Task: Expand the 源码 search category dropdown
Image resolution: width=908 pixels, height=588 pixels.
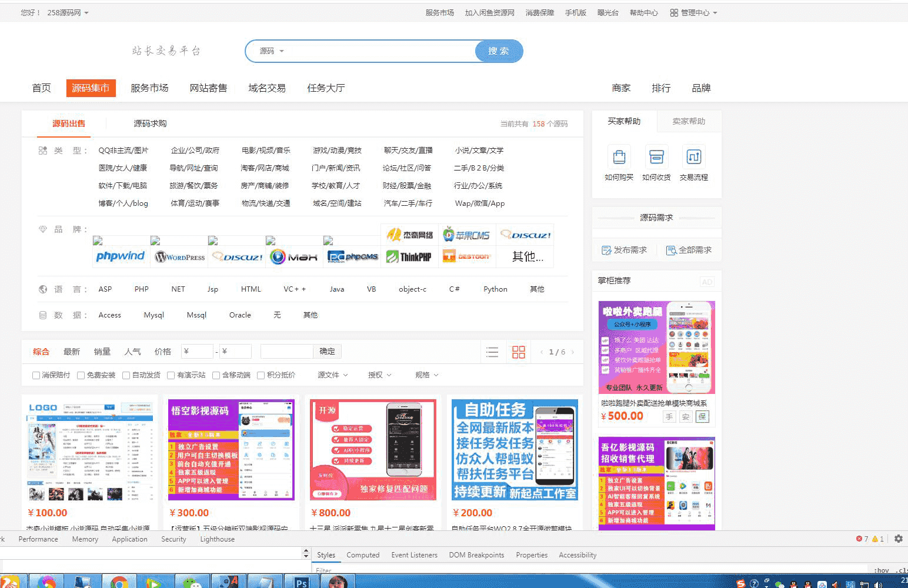Action: pos(272,51)
